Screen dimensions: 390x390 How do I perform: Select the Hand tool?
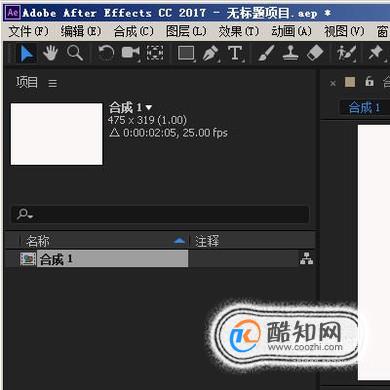(x=50, y=53)
